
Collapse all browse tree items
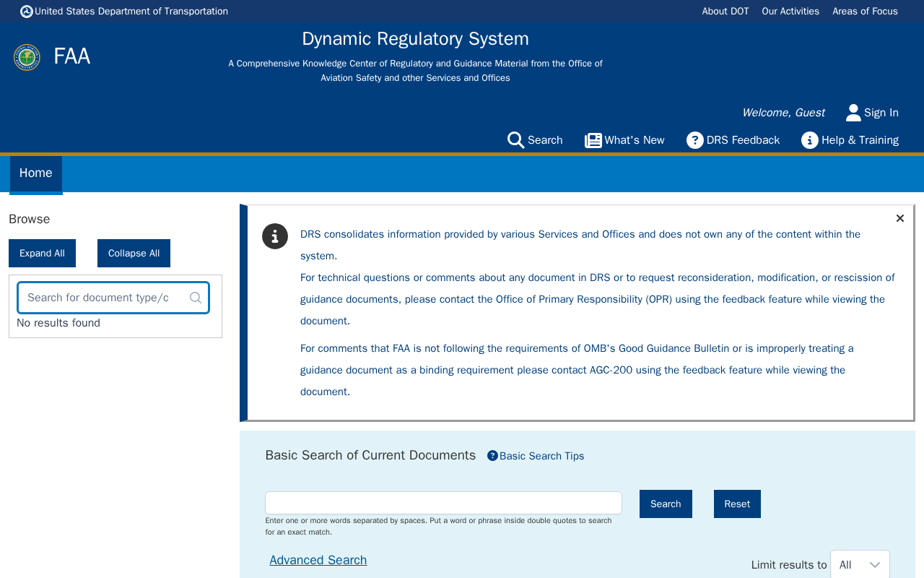pos(134,253)
